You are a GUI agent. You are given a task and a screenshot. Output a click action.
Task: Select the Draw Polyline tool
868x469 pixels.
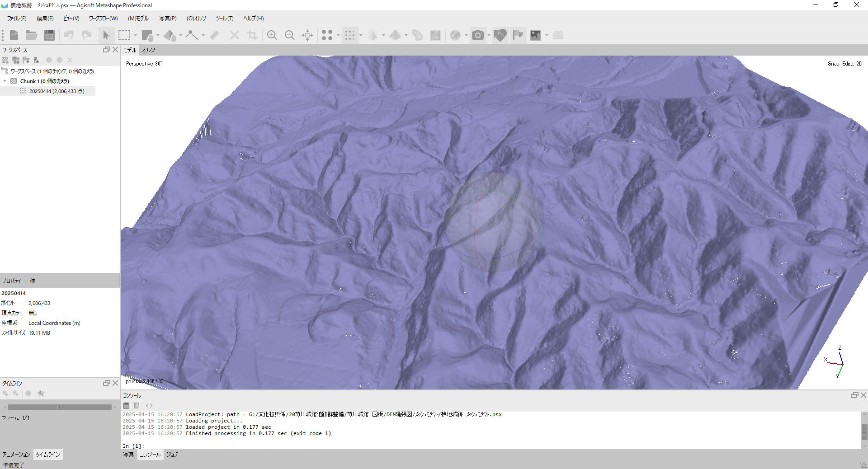click(x=192, y=35)
